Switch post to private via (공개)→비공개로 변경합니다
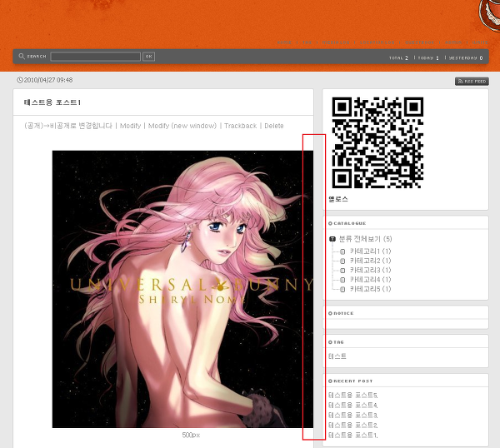Viewport: 500px width, 448px height. (68, 126)
